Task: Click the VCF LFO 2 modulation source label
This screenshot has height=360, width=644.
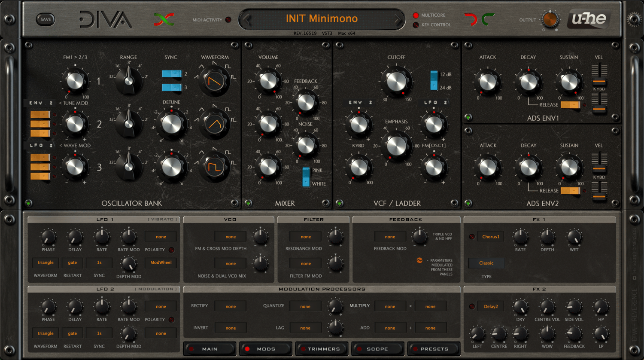Action: tap(435, 103)
